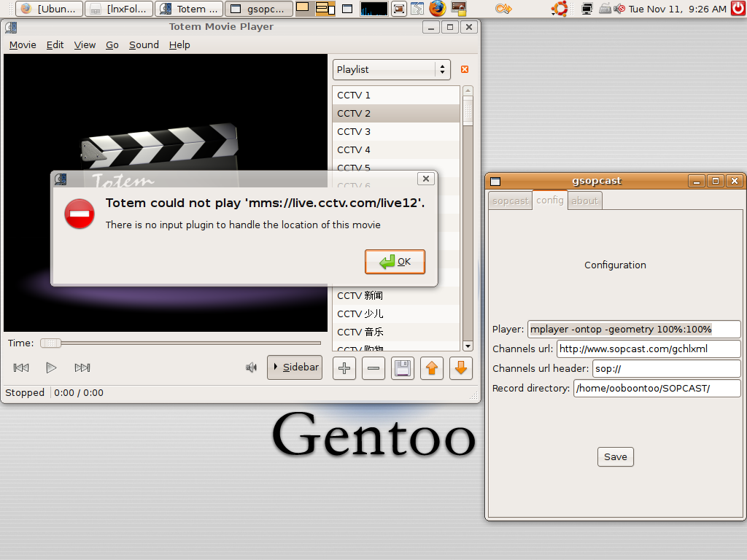Click the padlock screen icon in panel

[459, 9]
